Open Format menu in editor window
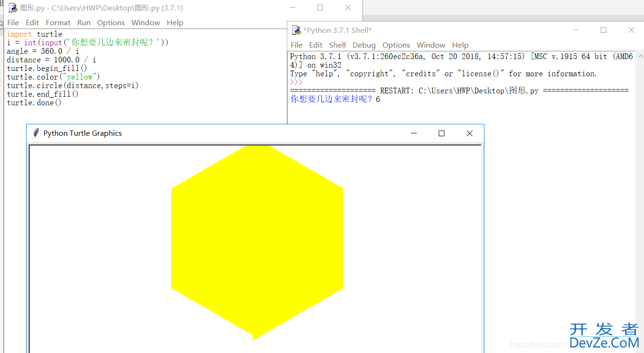The image size is (644, 353). [58, 22]
